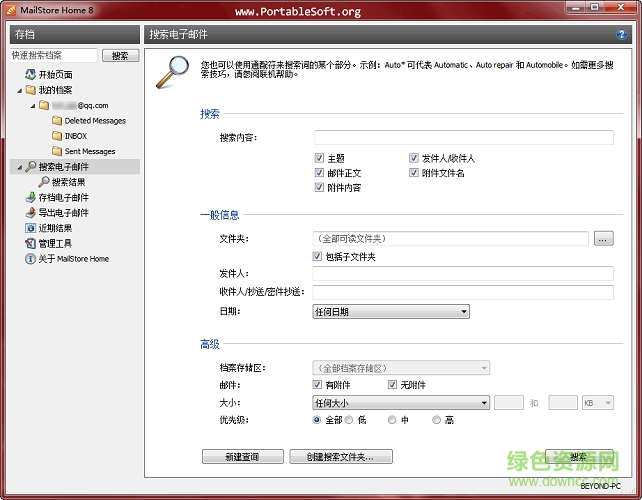The image size is (642, 500).
Task: Select the 高 priority radio button
Action: click(436, 420)
